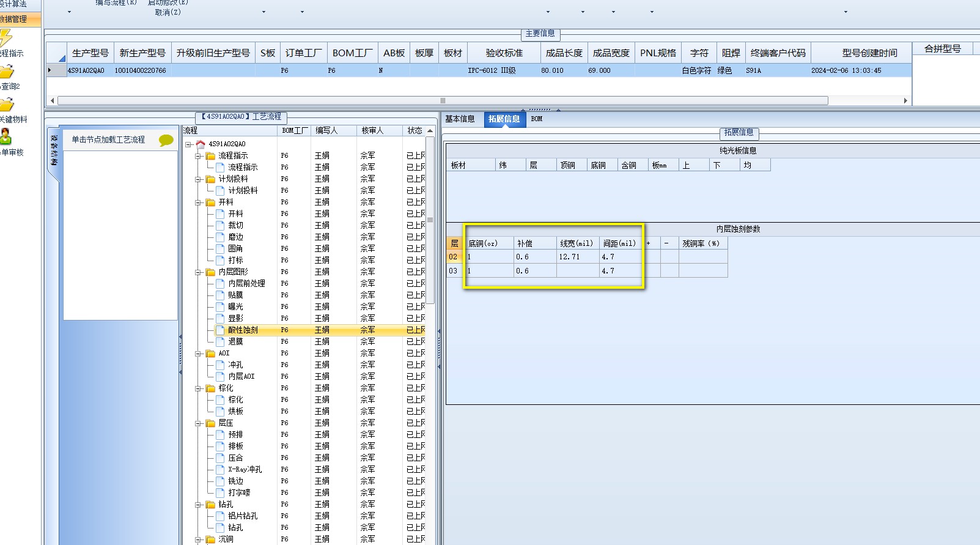Click the process tree scrollbar up arrow
Viewport: 980px width, 545px height.
click(x=430, y=131)
